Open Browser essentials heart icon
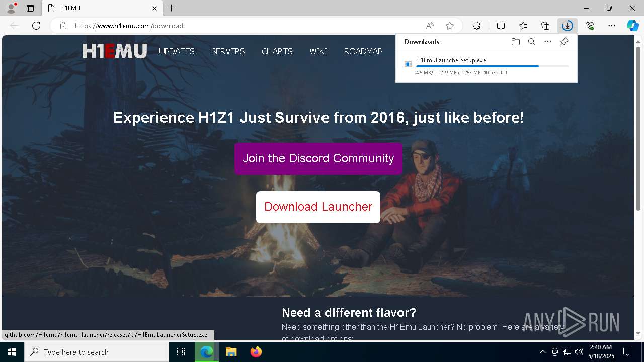644x362 pixels. [x=590, y=26]
